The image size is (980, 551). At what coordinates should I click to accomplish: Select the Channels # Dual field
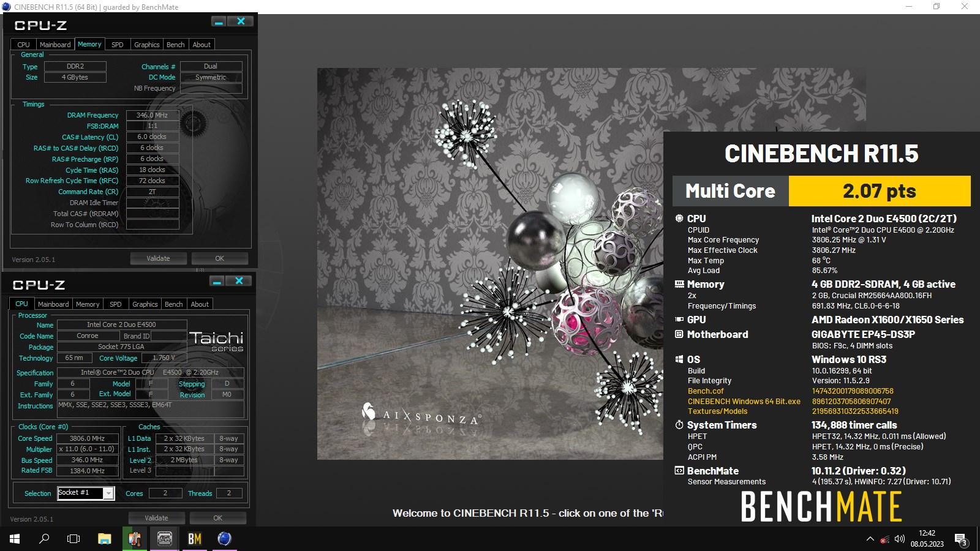tap(211, 67)
